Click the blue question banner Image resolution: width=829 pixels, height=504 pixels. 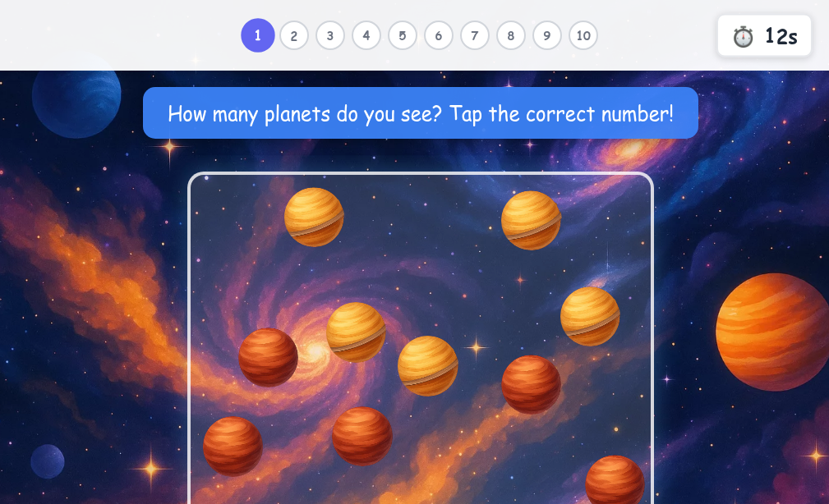tap(421, 113)
